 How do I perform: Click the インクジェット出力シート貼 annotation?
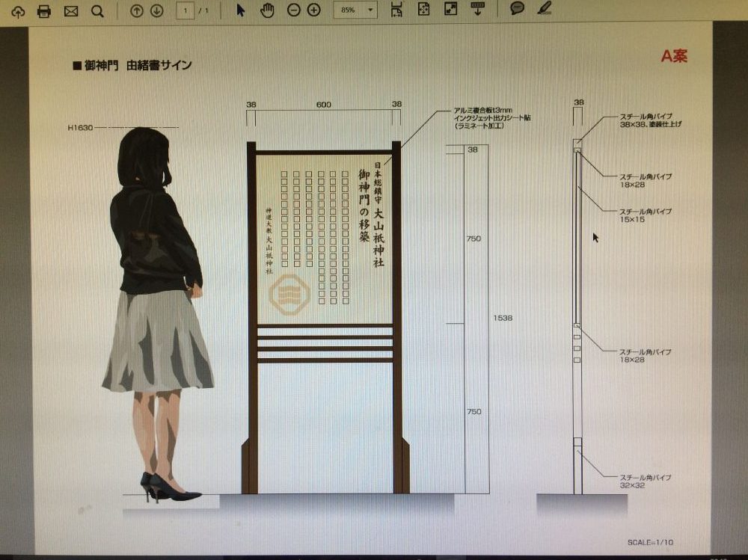tap(492, 118)
